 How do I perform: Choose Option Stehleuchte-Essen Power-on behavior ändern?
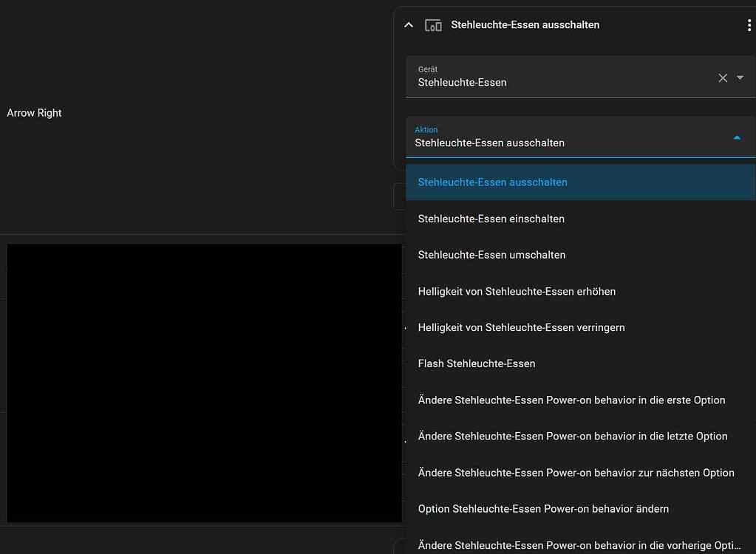(581, 509)
